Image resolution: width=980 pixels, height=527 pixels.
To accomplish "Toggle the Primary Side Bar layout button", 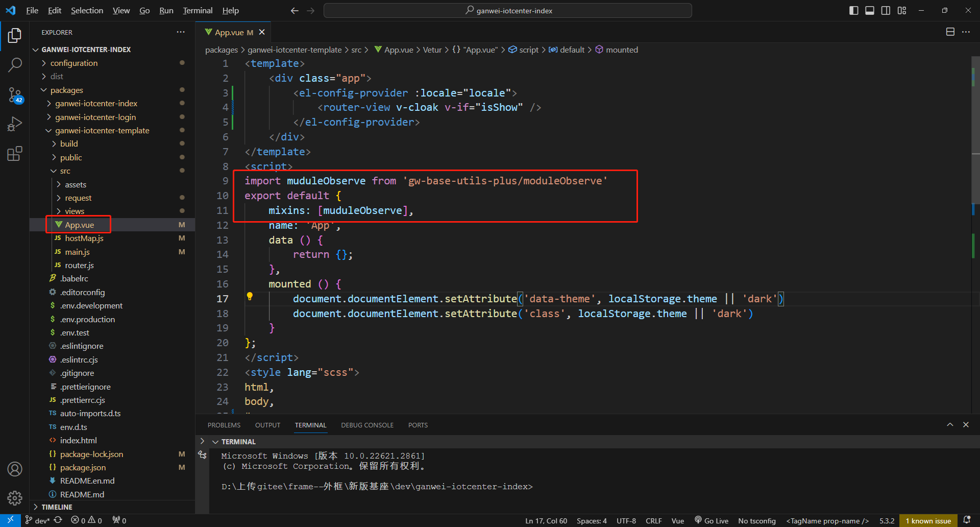I will coord(853,11).
